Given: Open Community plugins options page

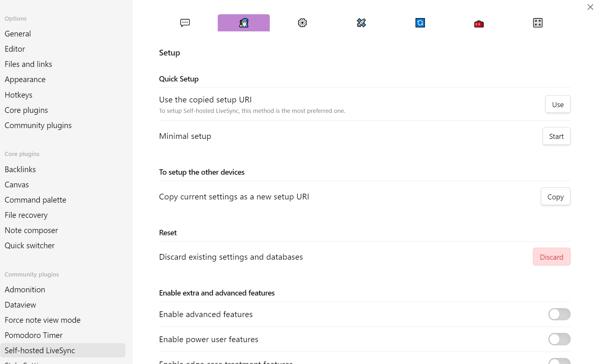Looking at the screenshot, I should 38,126.
